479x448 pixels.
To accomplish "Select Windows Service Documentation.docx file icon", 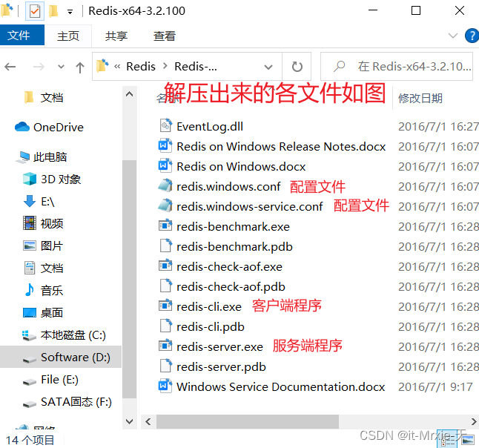I will [165, 386].
